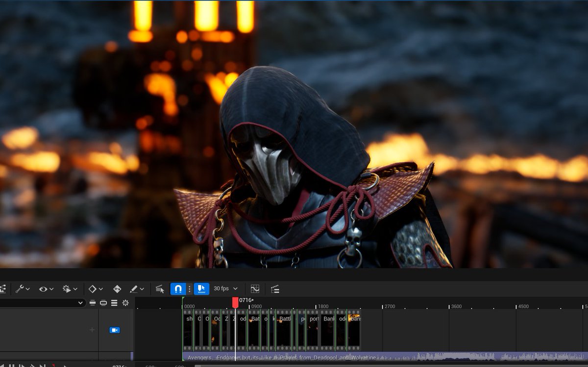Select the Avengers Endgame audio track section
The width and height of the screenshot is (588, 367).
click(x=385, y=357)
